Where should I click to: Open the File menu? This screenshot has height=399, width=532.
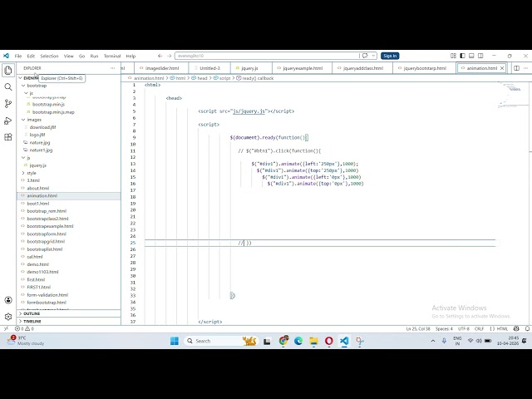(x=18, y=56)
